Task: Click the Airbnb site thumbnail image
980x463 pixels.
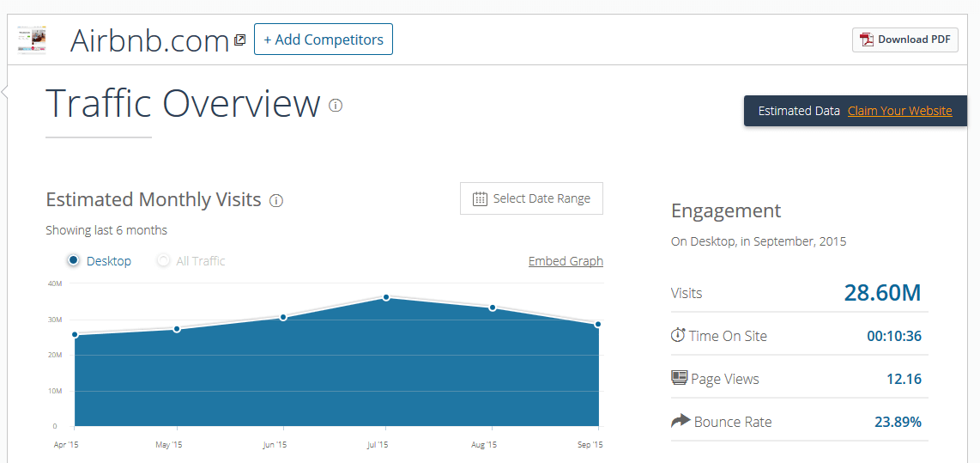Action: (x=31, y=40)
